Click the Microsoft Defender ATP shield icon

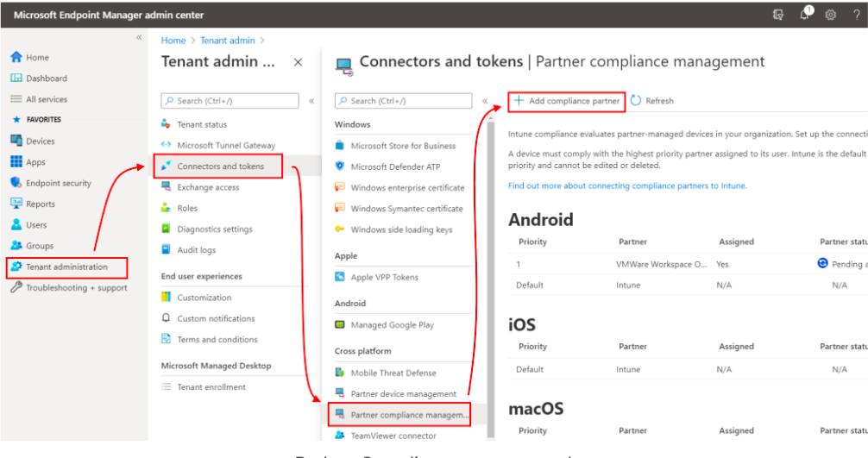tap(339, 166)
